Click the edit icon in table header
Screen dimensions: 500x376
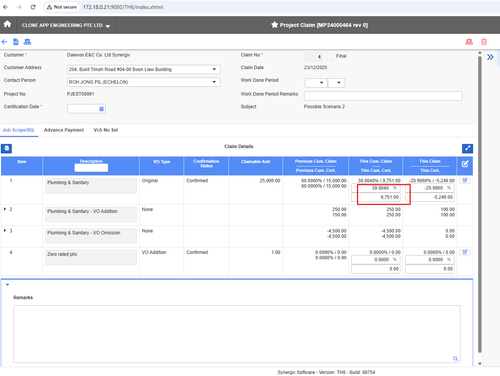point(465,164)
